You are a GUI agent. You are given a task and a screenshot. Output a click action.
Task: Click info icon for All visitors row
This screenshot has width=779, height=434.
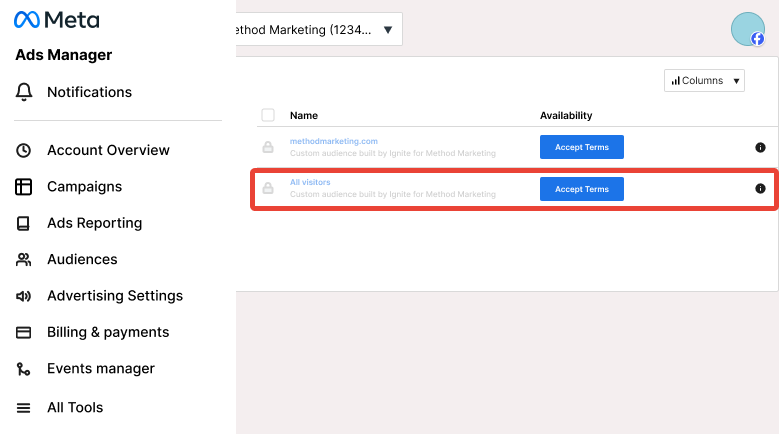[760, 189]
